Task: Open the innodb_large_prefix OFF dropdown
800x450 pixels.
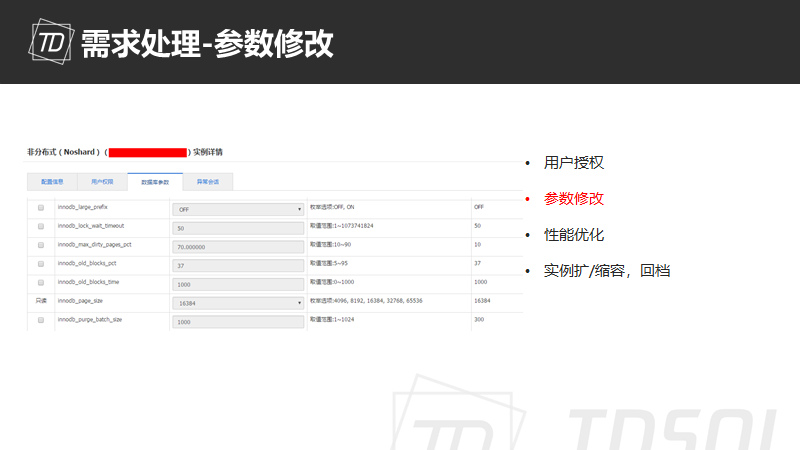Action: (x=238, y=209)
